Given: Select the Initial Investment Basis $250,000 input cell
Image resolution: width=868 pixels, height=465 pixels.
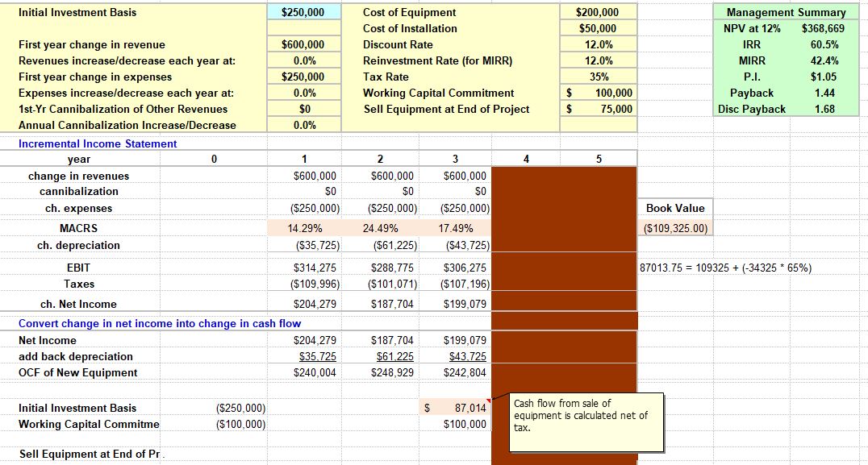Looking at the screenshot, I should 304,12.
